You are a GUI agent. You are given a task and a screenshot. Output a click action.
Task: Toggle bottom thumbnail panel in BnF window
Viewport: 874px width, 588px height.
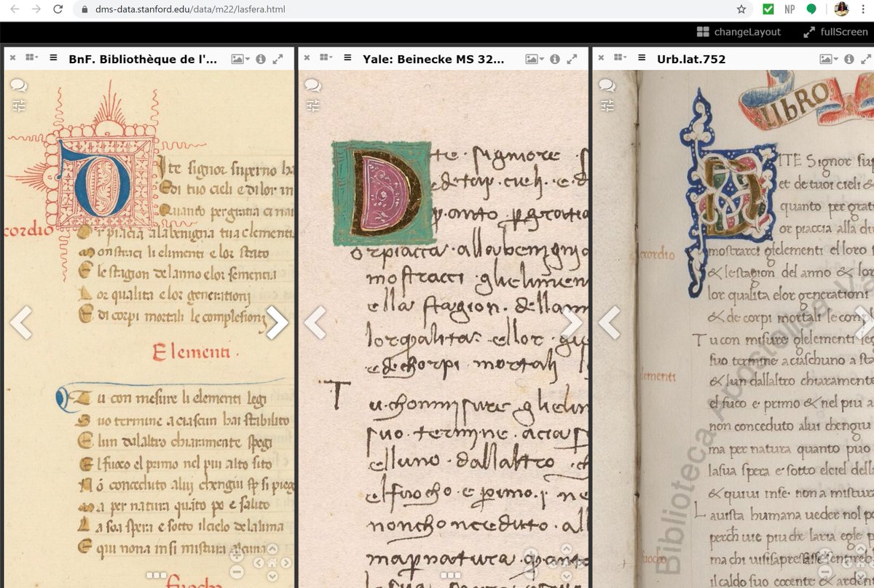click(x=156, y=575)
